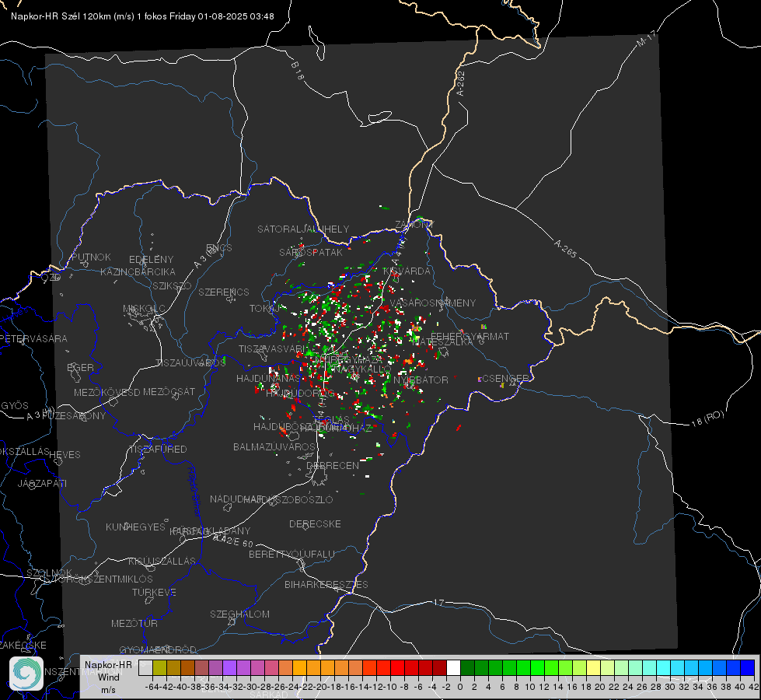The width and height of the screenshot is (761, 700).
Task: Click the EDELÉNY town label
Action: pyautogui.click(x=151, y=259)
